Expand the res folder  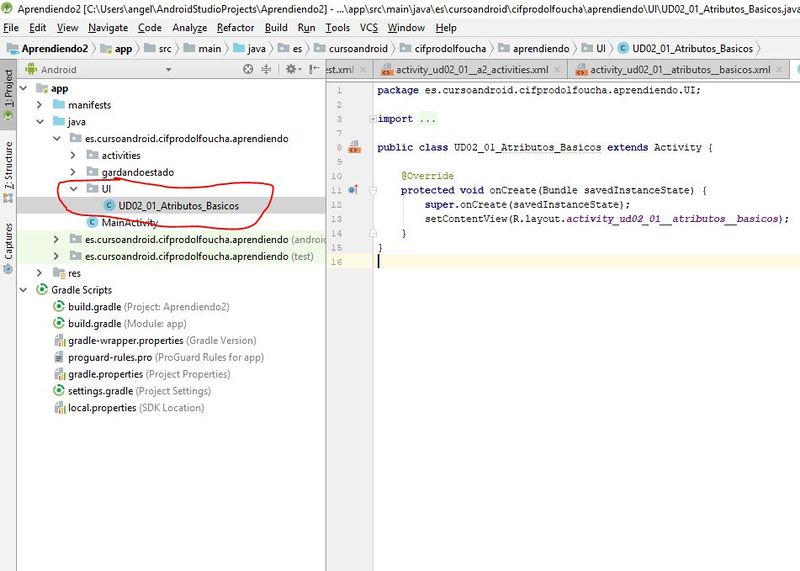(x=39, y=273)
